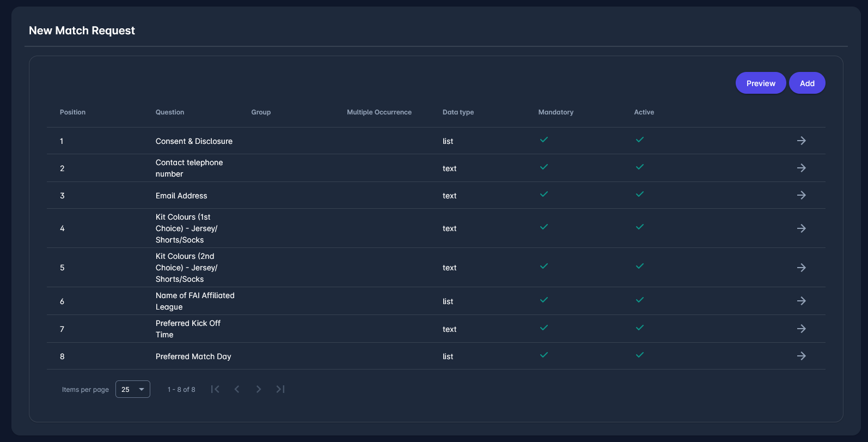Sort by the Position column header

tap(72, 112)
